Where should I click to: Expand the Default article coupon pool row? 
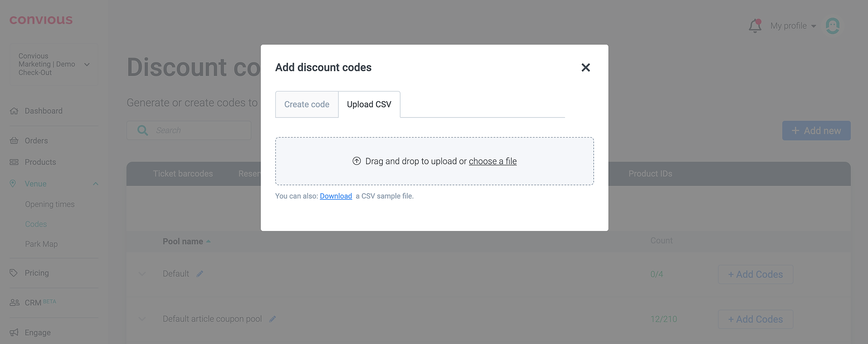(x=142, y=319)
